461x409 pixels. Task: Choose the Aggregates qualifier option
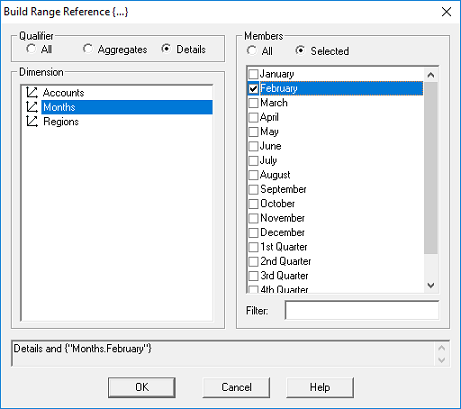coord(88,49)
